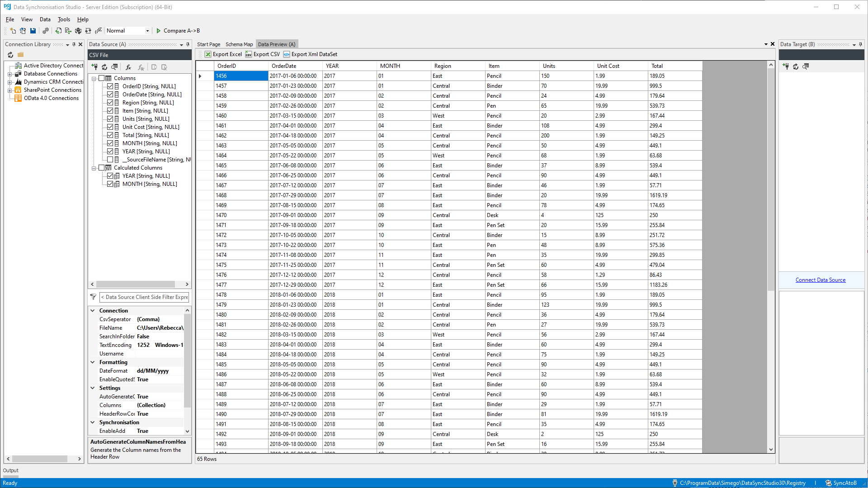Toggle the Unit Cost column checkbox
The width and height of the screenshot is (868, 488).
(x=110, y=127)
